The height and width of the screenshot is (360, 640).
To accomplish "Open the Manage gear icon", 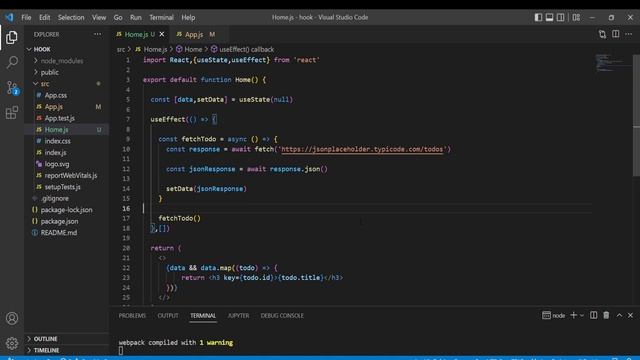I will coord(12,343).
